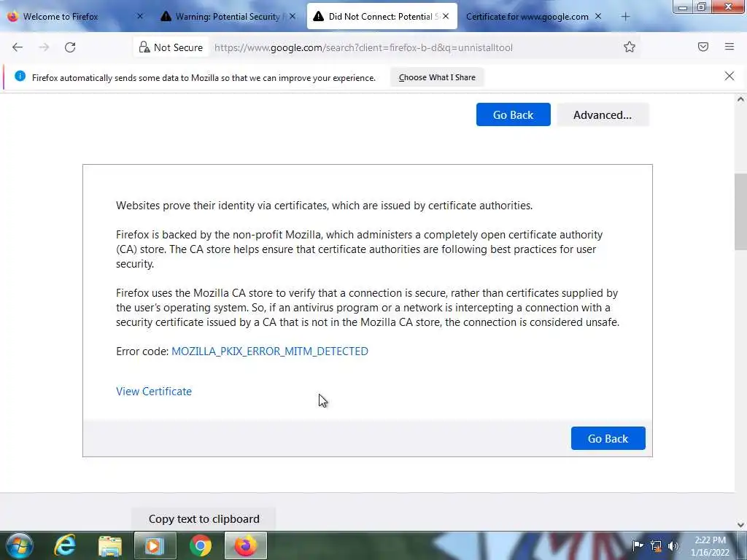Dismiss the Mozilla data sharing notification bar
Screen dimensions: 747x560
pos(729,76)
